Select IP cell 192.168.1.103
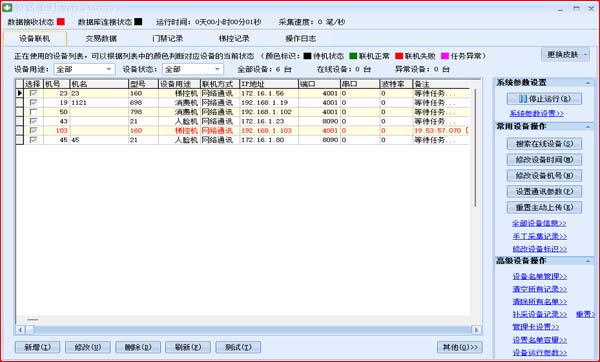600x362 pixels. coord(269,130)
